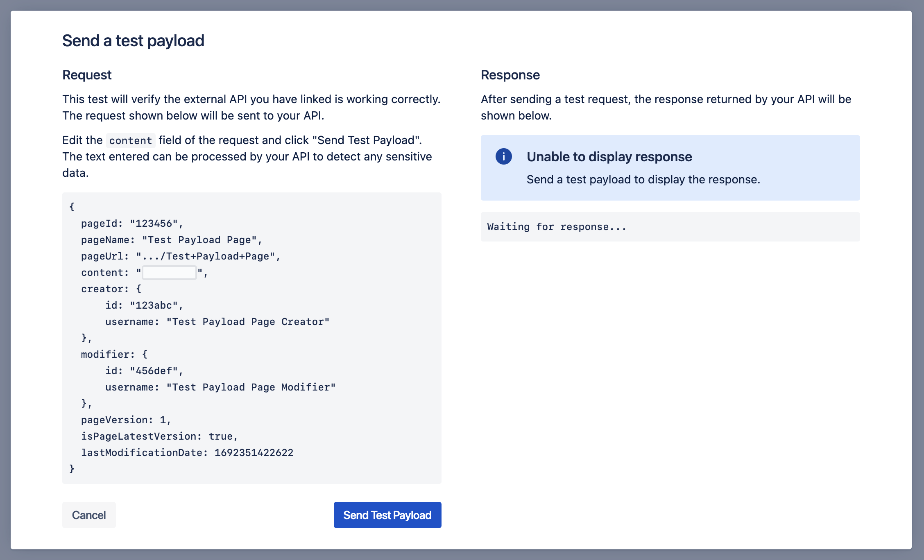Click the isPageLatestVersion: true line
This screenshot has width=924, height=560.
point(159,436)
